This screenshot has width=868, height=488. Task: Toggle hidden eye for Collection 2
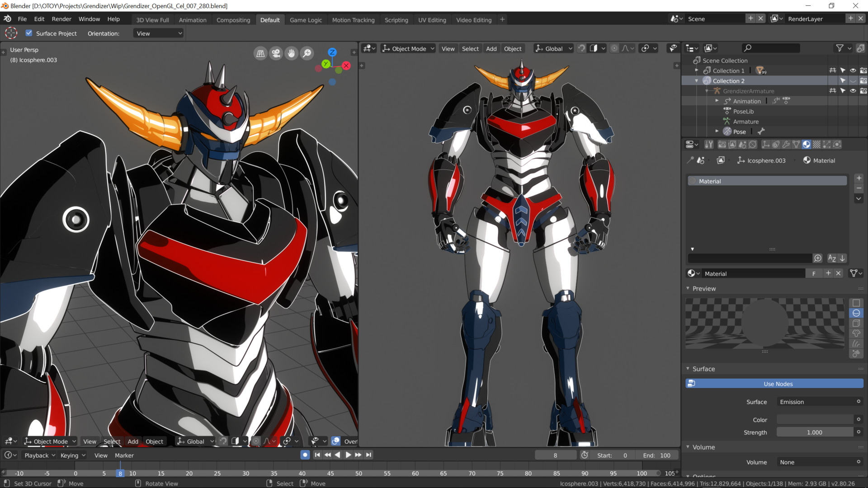853,81
